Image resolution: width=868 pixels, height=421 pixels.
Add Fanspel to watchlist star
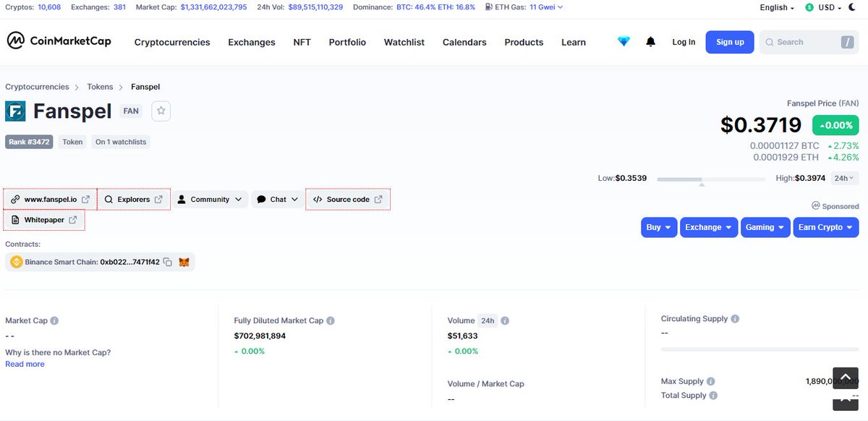161,111
